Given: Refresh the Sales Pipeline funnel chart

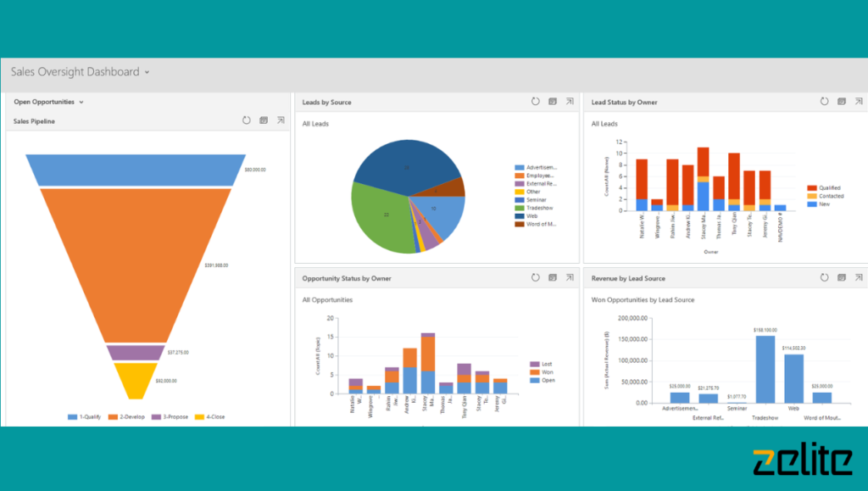Looking at the screenshot, I should click(247, 120).
